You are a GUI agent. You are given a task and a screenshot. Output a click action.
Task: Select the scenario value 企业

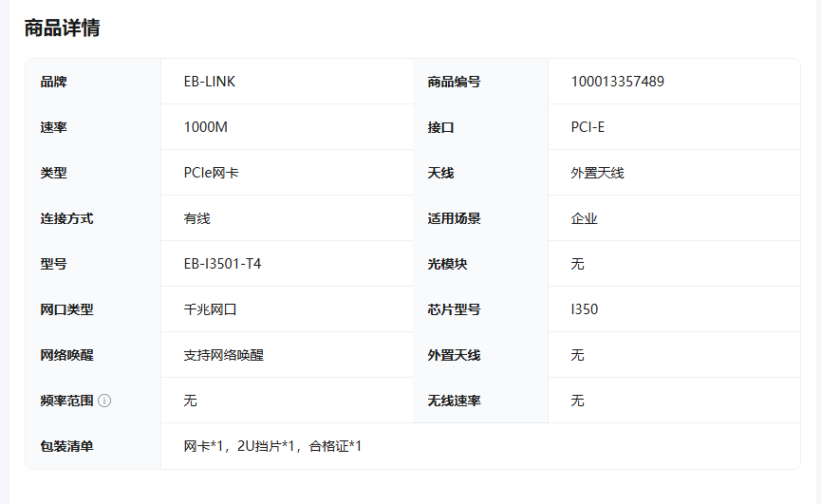pyautogui.click(x=584, y=218)
